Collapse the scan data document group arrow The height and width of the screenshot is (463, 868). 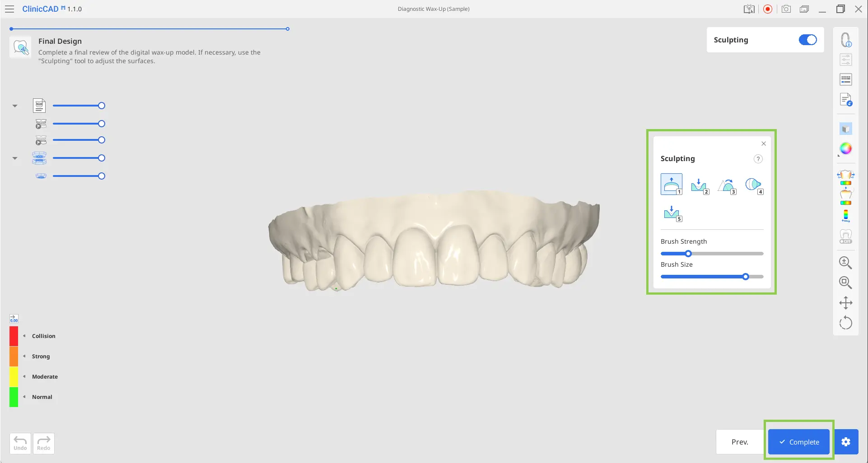coord(15,106)
